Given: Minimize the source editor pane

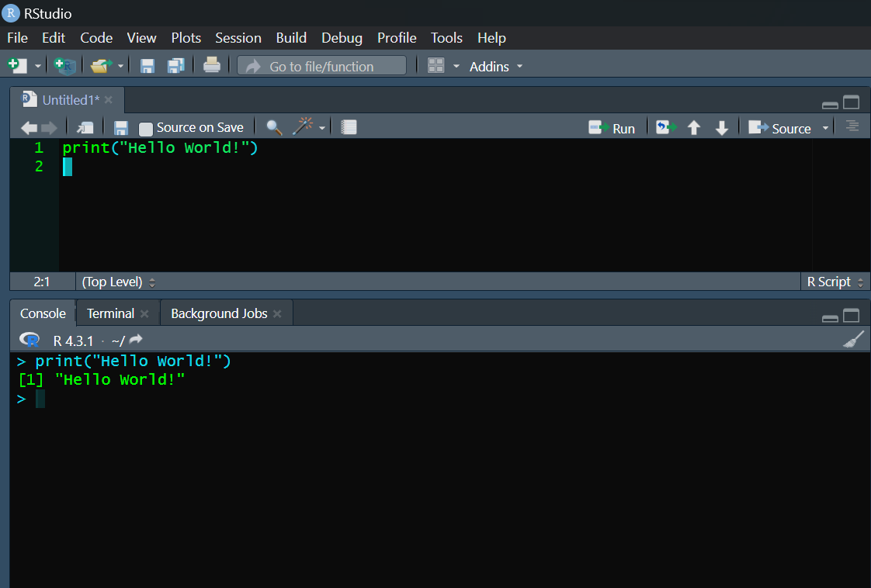Looking at the screenshot, I should click(830, 105).
